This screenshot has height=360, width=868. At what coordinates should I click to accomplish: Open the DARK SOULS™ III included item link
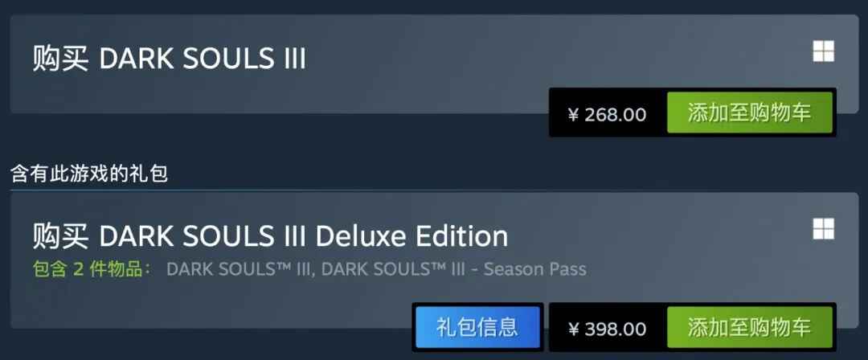pos(241,269)
